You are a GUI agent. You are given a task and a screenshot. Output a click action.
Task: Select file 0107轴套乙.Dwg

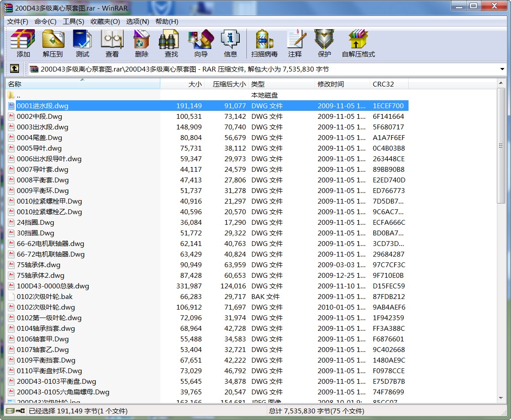[208, 349]
